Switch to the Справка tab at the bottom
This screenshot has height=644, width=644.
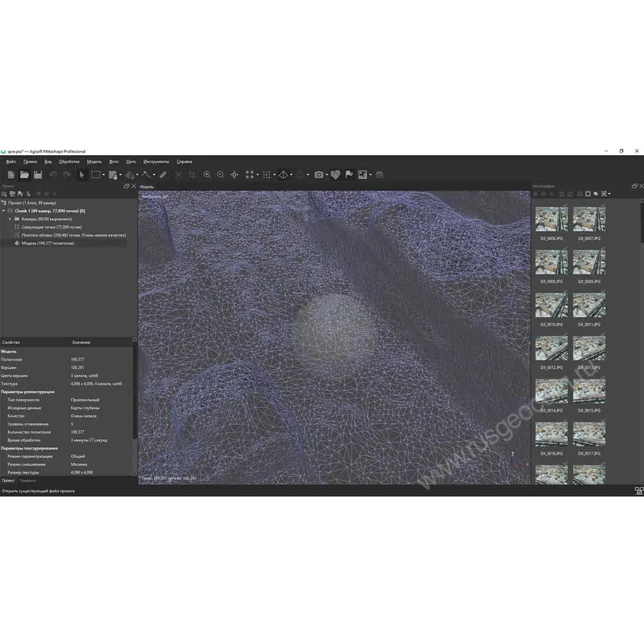pyautogui.click(x=28, y=480)
